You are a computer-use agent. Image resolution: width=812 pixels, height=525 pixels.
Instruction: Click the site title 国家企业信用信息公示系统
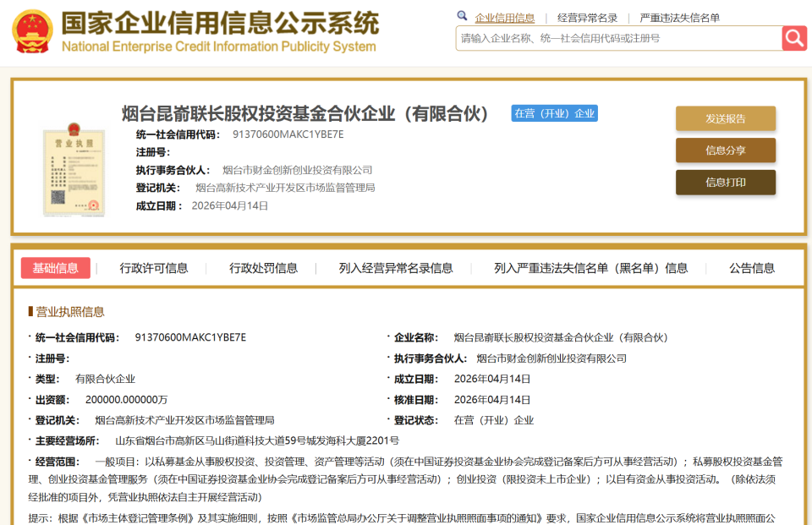[x=220, y=24]
